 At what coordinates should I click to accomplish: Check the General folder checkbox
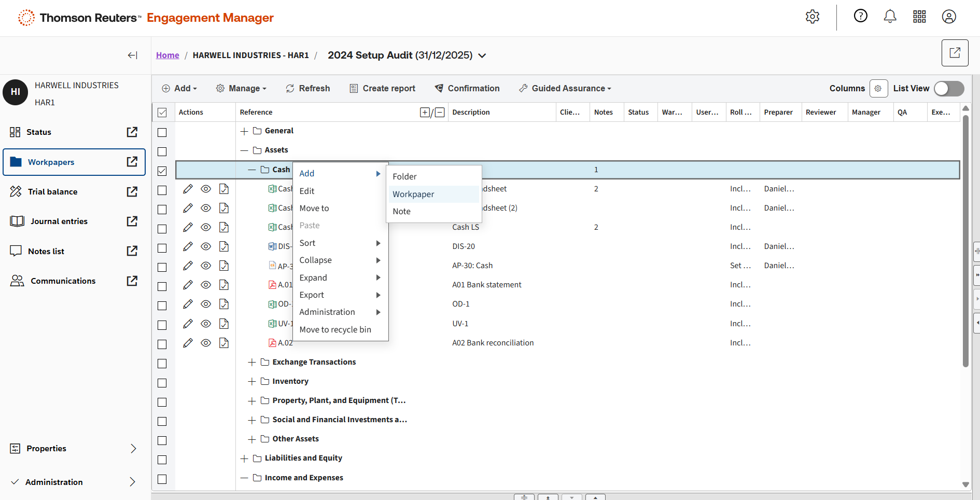pos(162,132)
